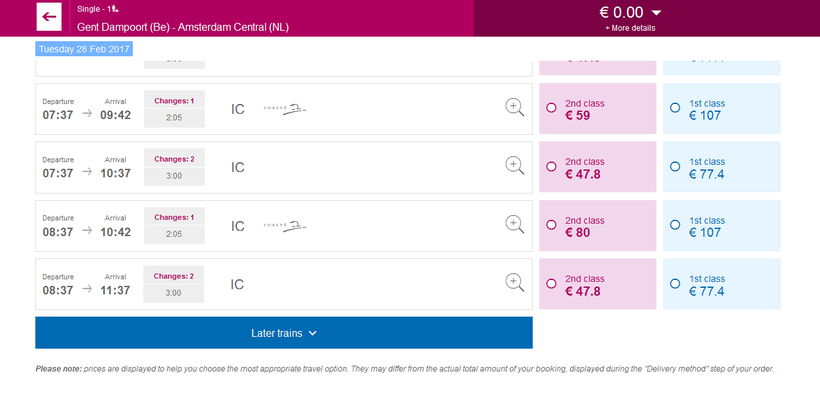Click the back arrow icon
Screen dimensions: 820x418
click(49, 17)
